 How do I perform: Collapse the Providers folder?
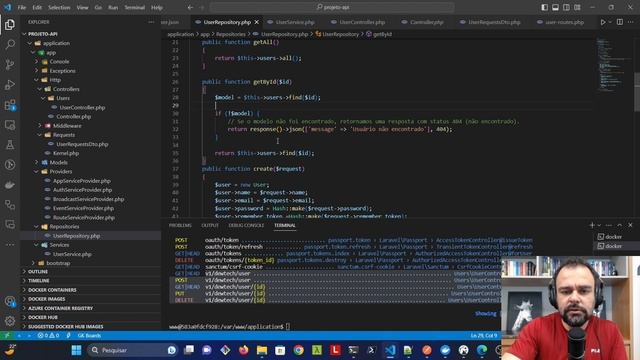60,171
